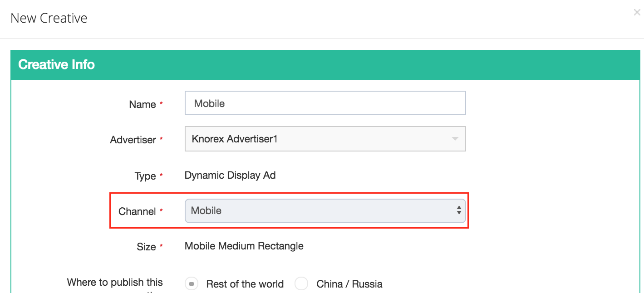Click the Name text field containing Mobile
Viewport: 644px width, 293px height.
click(x=325, y=103)
